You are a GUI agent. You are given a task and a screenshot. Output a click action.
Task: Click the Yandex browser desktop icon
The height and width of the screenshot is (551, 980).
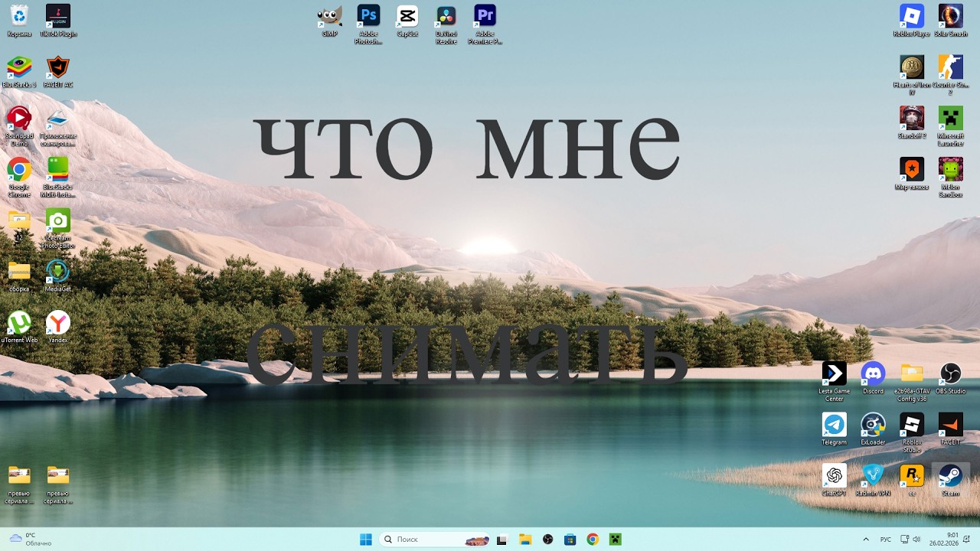click(x=58, y=327)
